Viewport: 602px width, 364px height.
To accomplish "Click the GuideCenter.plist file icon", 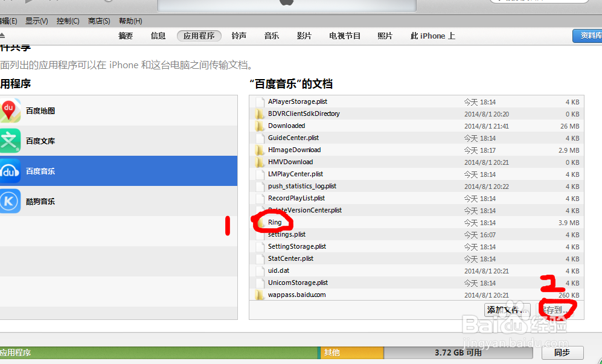I will 260,138.
